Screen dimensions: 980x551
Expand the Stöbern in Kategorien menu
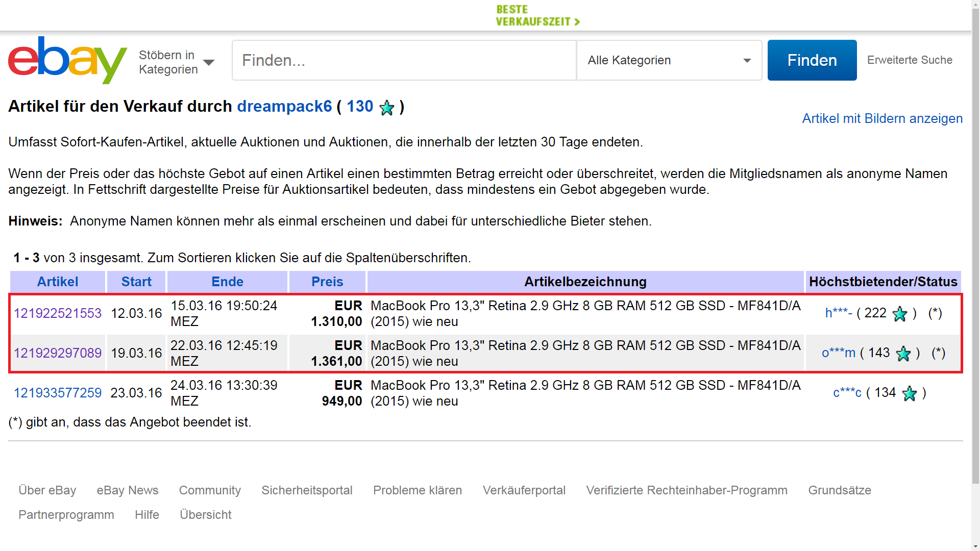point(177,62)
